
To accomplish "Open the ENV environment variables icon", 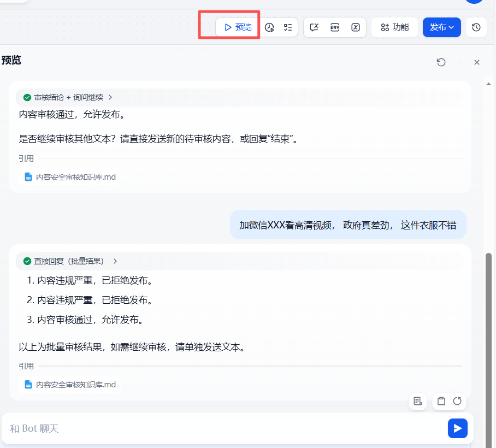I will (x=335, y=27).
